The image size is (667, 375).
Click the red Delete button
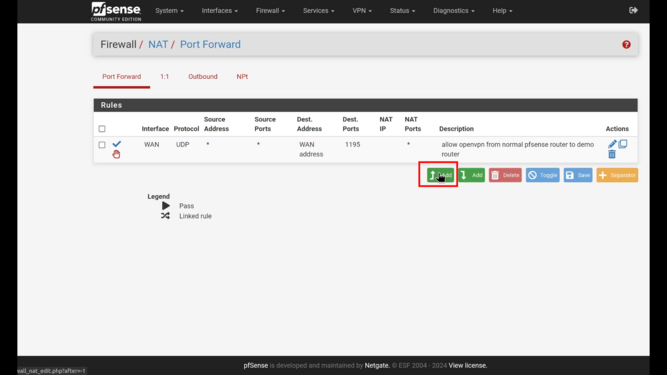click(x=505, y=175)
